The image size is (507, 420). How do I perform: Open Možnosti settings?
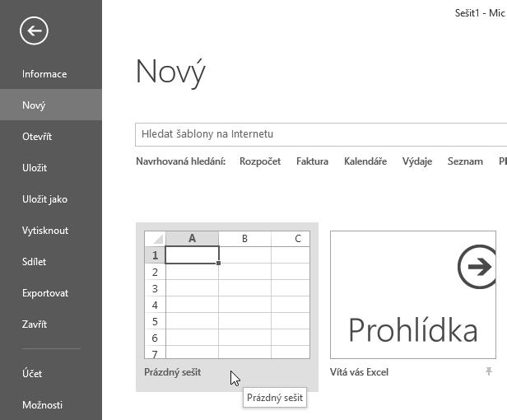click(51, 405)
